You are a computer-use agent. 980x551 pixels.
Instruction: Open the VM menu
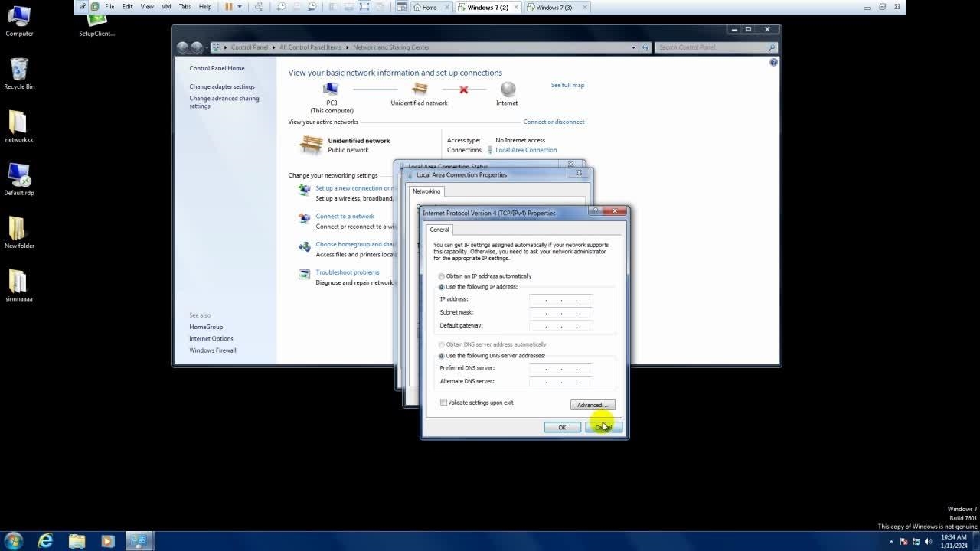[x=166, y=7]
